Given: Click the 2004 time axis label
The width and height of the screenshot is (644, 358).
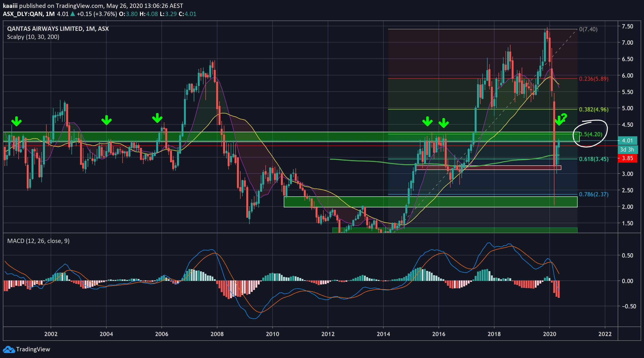Looking at the screenshot, I should pyautogui.click(x=106, y=334).
